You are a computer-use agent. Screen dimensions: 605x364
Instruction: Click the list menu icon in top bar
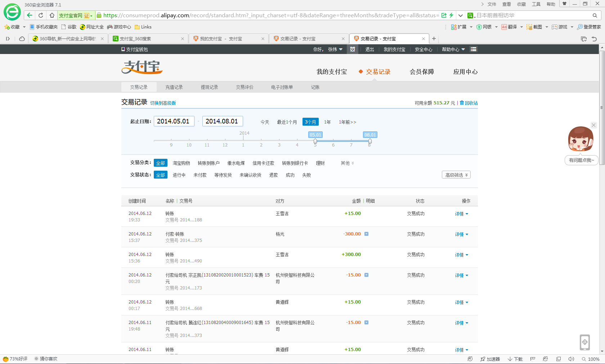pos(474,49)
